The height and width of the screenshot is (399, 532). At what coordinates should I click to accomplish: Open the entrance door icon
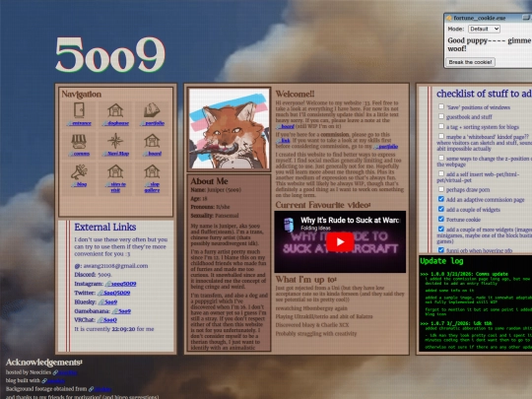[x=79, y=110]
